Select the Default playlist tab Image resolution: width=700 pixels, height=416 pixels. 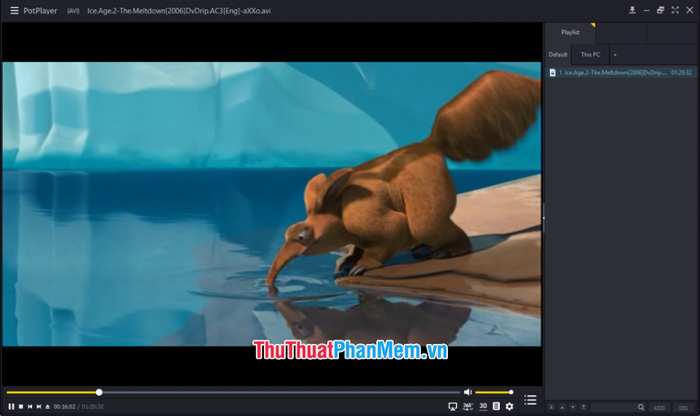(x=558, y=54)
